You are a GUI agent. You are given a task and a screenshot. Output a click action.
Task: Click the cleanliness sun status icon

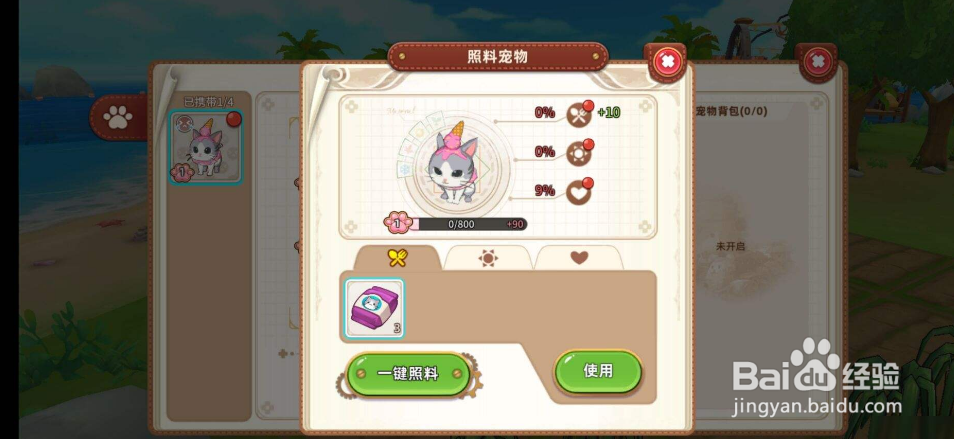578,153
